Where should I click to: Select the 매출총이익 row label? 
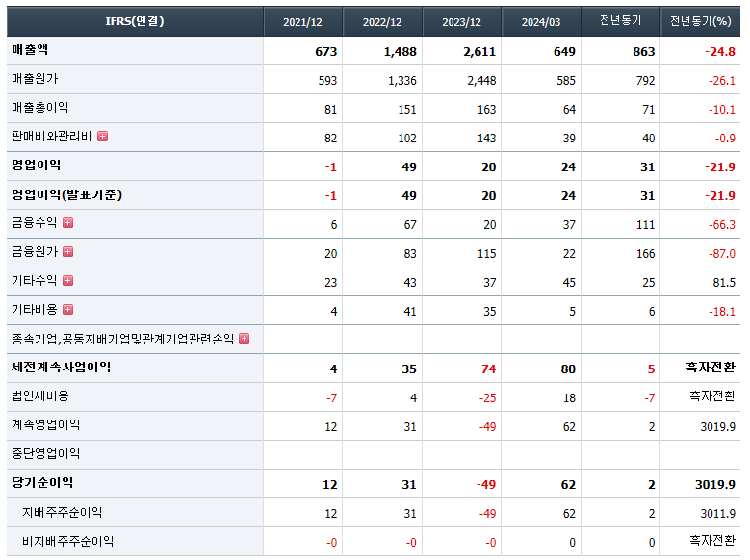click(x=39, y=107)
